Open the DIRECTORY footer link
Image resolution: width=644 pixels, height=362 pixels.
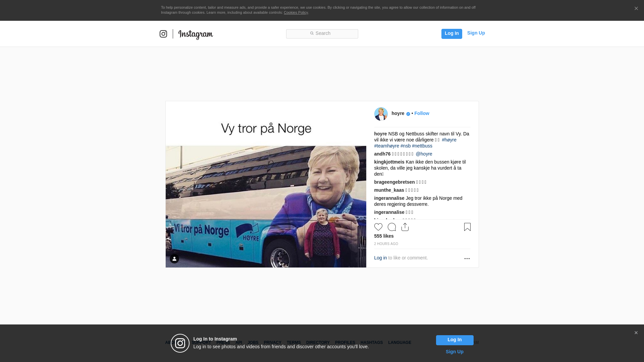point(318,343)
